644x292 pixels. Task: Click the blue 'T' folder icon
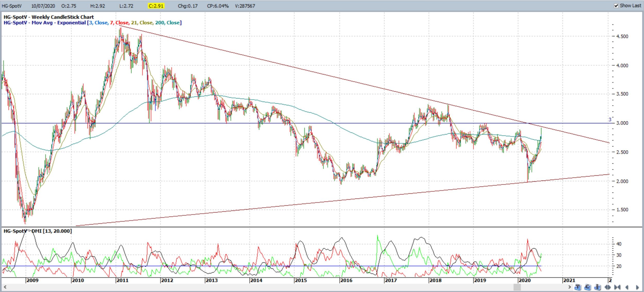(x=578, y=287)
